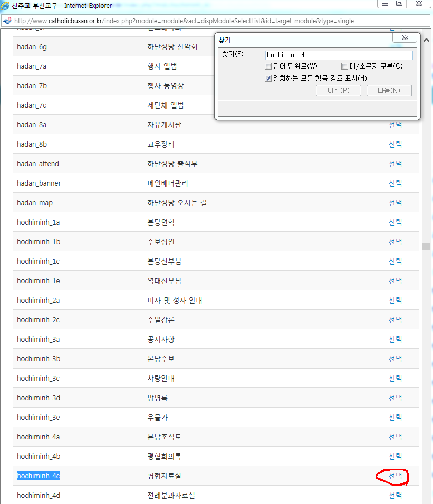Check the 대/소문자 구분(C) option
This screenshot has height=504, width=433.
[344, 66]
